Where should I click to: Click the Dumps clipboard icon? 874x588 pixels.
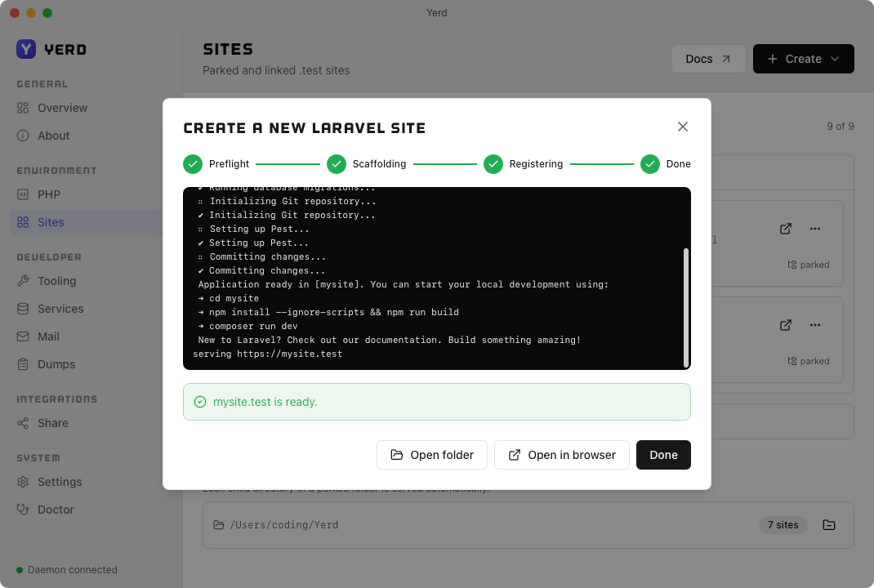(23, 364)
